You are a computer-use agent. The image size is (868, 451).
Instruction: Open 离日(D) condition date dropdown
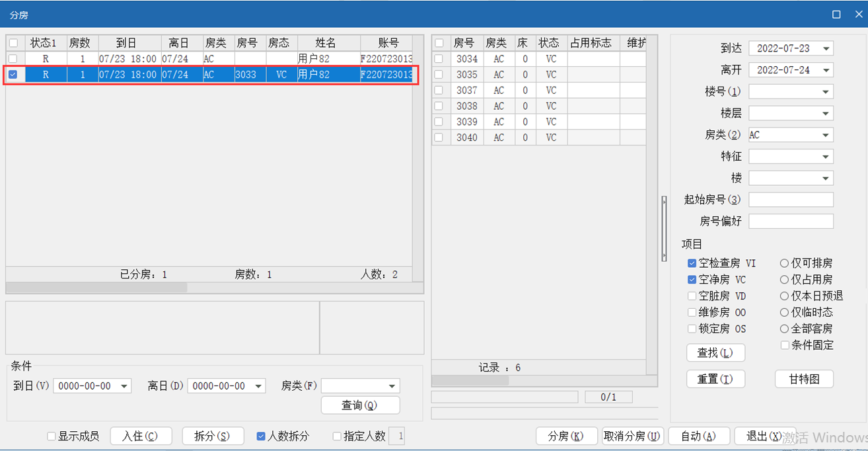pos(259,386)
